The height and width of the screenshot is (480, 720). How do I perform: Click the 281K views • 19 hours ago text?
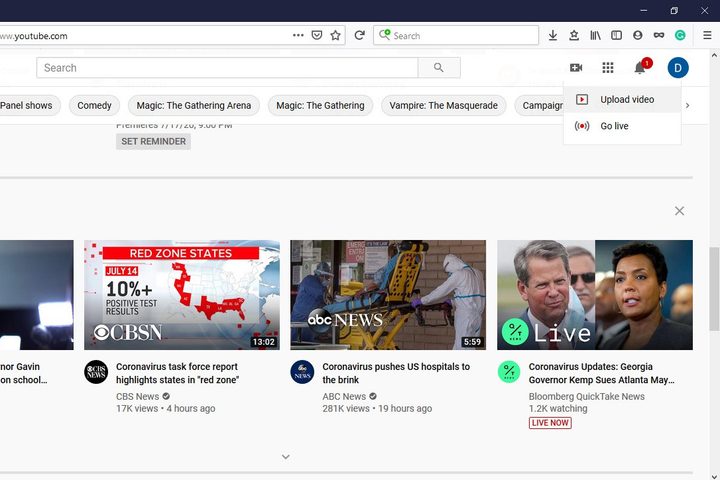pos(377,408)
